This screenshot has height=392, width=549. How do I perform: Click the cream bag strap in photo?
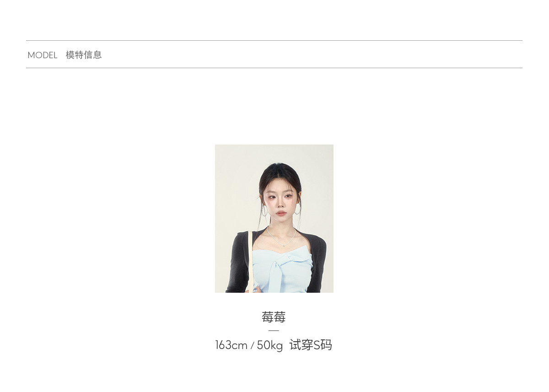coord(250,261)
